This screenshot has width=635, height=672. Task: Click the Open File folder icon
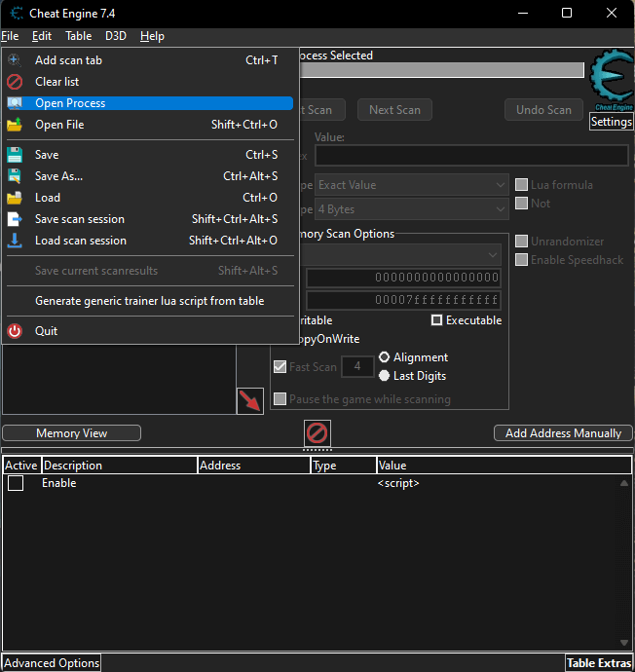coord(15,125)
